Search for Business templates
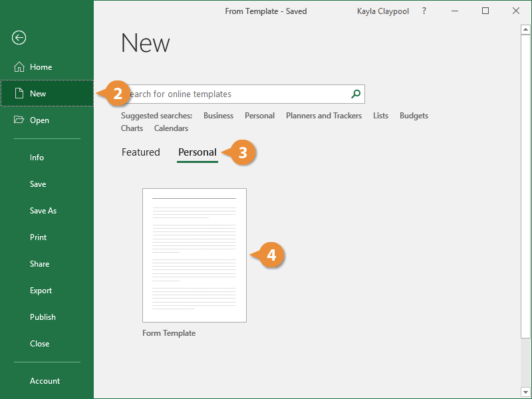This screenshot has width=532, height=399. 218,115
